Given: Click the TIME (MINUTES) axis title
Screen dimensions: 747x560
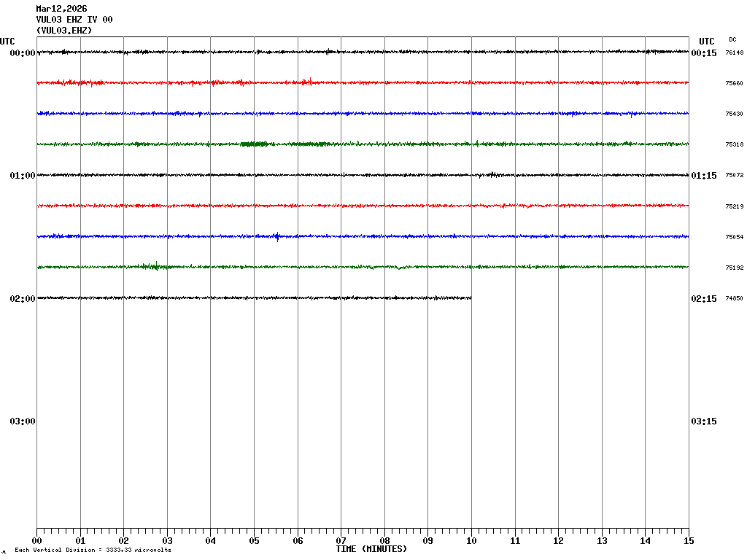Looking at the screenshot, I should pos(371,549).
